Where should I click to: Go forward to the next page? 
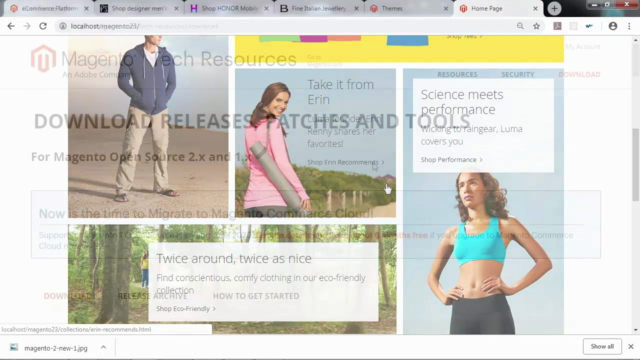27,26
